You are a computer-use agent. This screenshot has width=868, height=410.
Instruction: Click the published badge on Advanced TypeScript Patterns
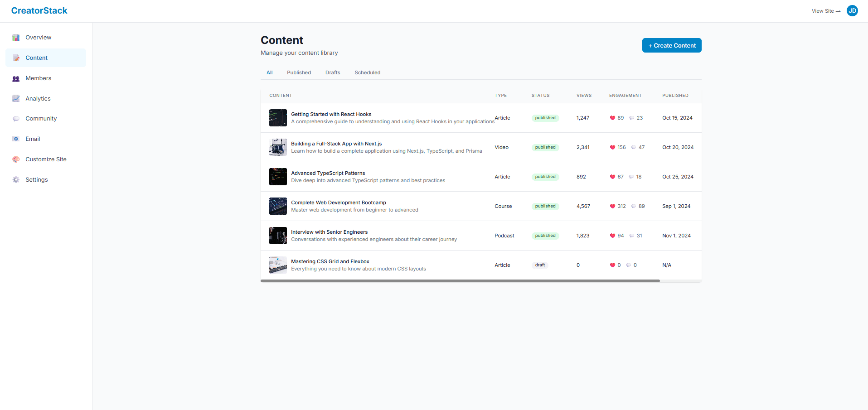tap(545, 177)
